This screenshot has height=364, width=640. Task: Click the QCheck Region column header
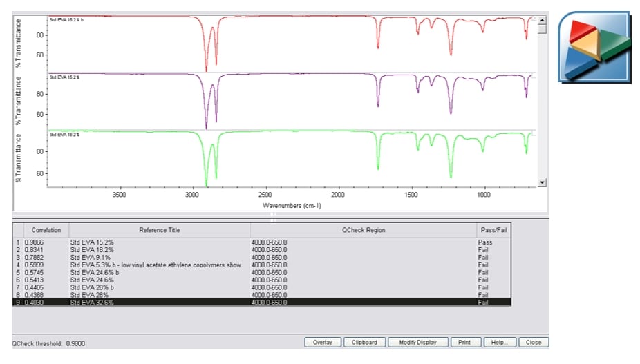tap(362, 230)
